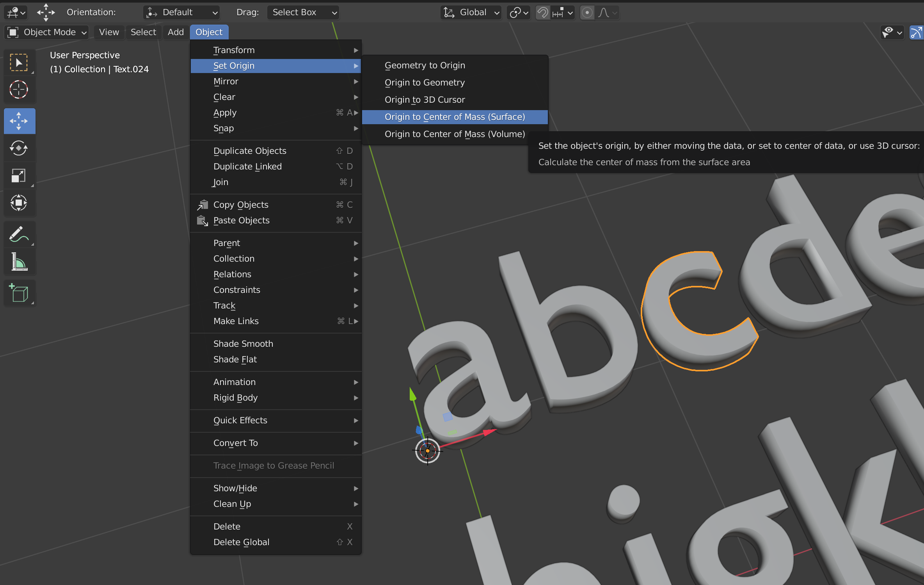Open the Drag Select Box dropdown
Viewport: 924px width, 585px height.
[x=303, y=12]
